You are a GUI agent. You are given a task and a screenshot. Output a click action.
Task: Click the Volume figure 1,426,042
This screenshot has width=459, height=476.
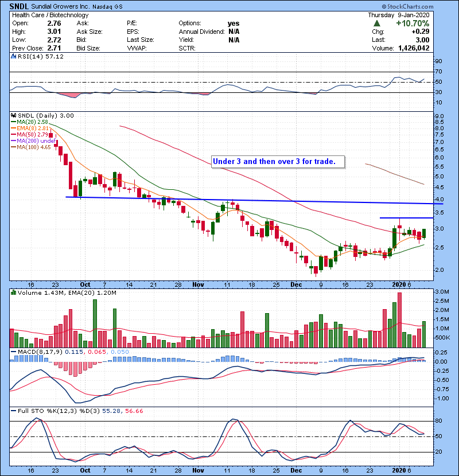pyautogui.click(x=414, y=48)
